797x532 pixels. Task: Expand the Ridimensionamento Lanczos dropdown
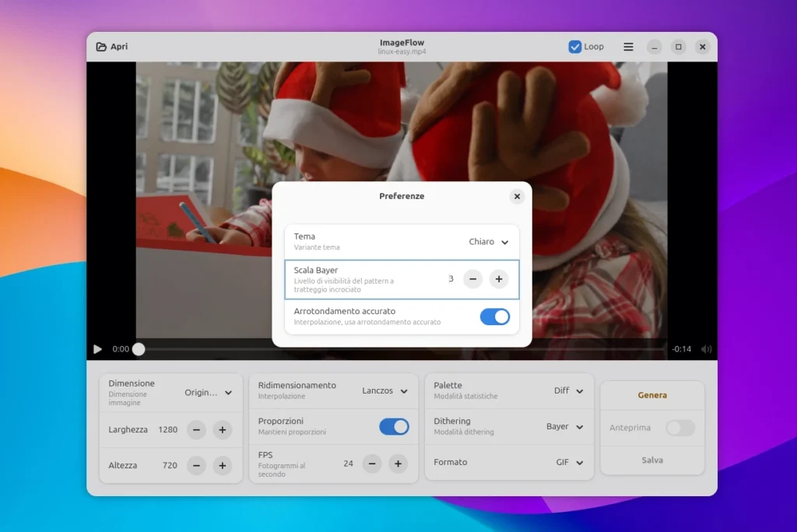click(385, 391)
